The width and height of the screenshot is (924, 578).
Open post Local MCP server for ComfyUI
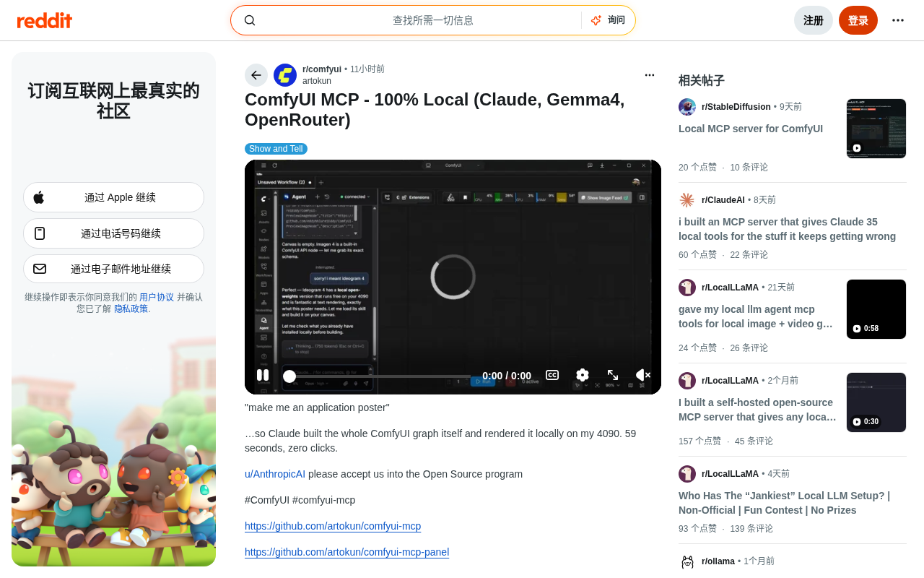751,129
